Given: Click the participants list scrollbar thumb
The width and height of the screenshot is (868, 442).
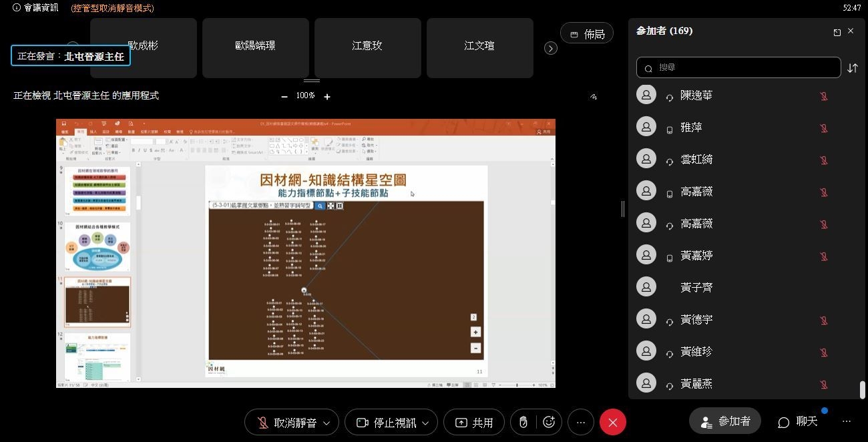Looking at the screenshot, I should [x=862, y=389].
